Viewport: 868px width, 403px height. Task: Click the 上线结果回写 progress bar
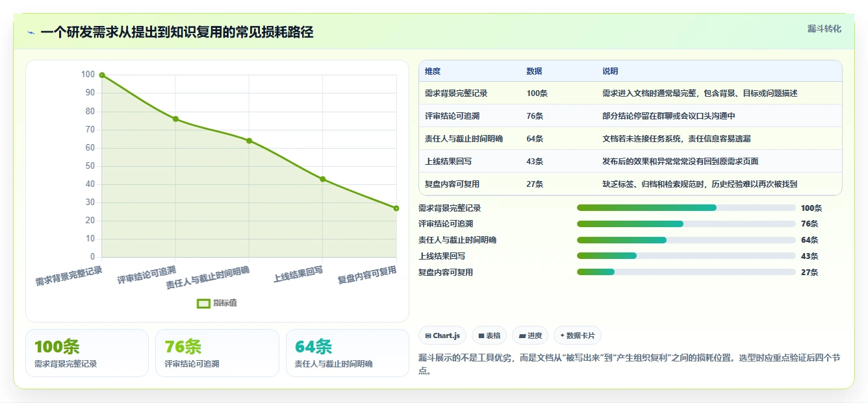coord(686,256)
